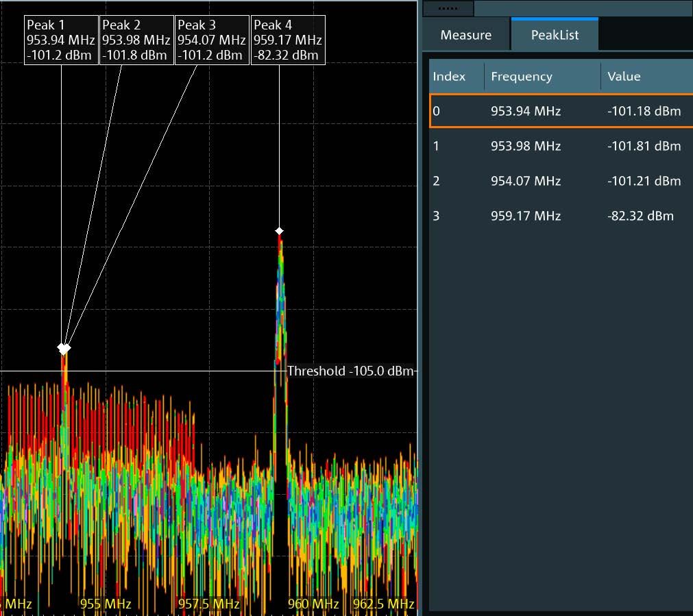693x616 pixels.
Task: Click the dotted panel drag handle
Action: (x=448, y=8)
